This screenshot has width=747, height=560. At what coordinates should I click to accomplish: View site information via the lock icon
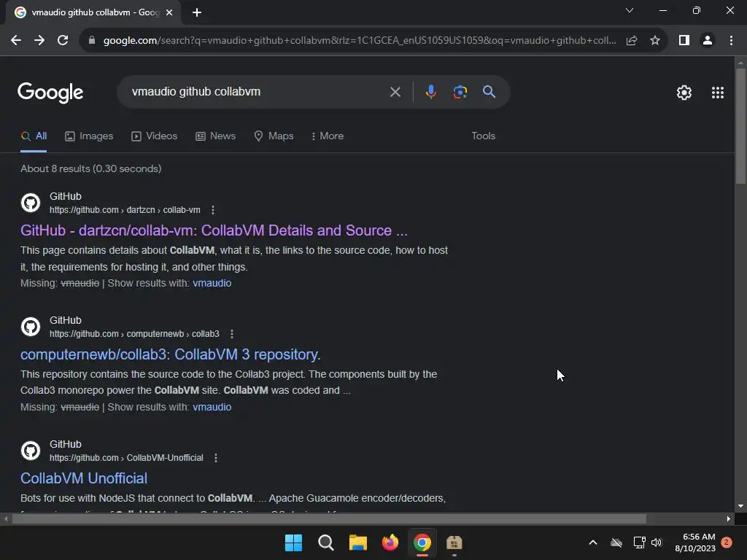pos(92,41)
